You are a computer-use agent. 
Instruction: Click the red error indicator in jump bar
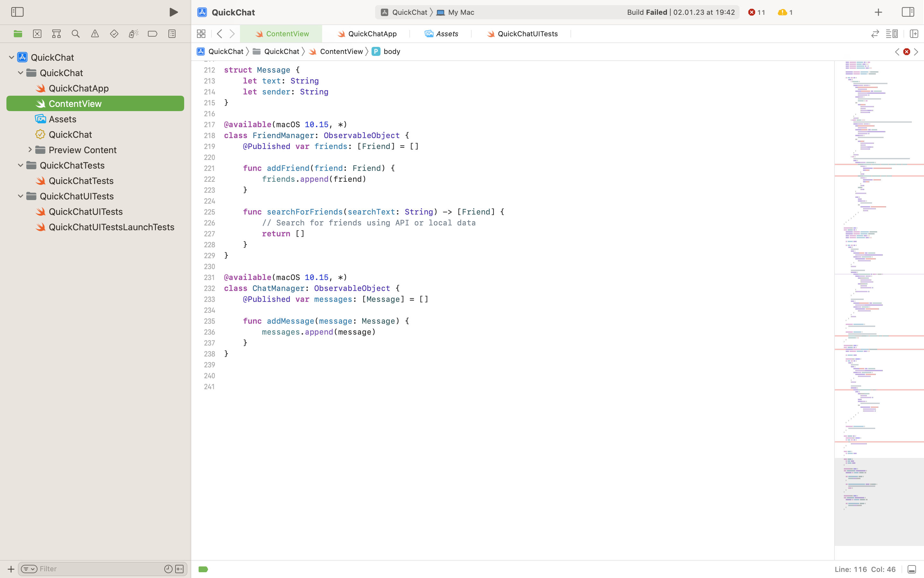906,52
